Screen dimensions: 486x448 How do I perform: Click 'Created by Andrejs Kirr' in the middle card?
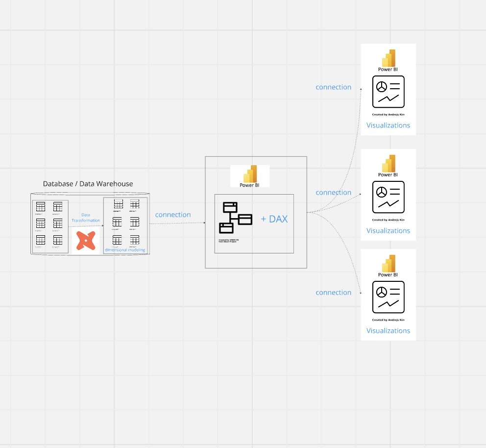coord(389,220)
